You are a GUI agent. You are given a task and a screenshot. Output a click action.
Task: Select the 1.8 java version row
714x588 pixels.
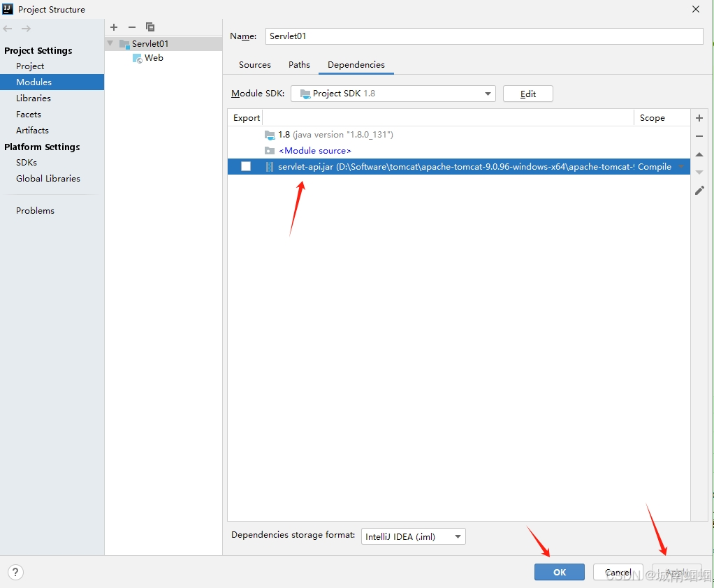(459, 135)
